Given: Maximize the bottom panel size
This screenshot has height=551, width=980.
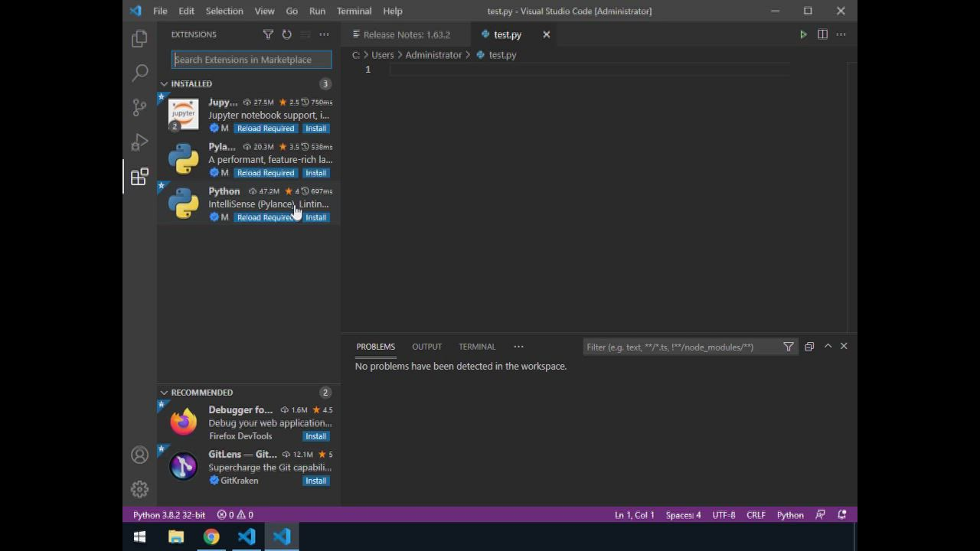Looking at the screenshot, I should pos(828,347).
